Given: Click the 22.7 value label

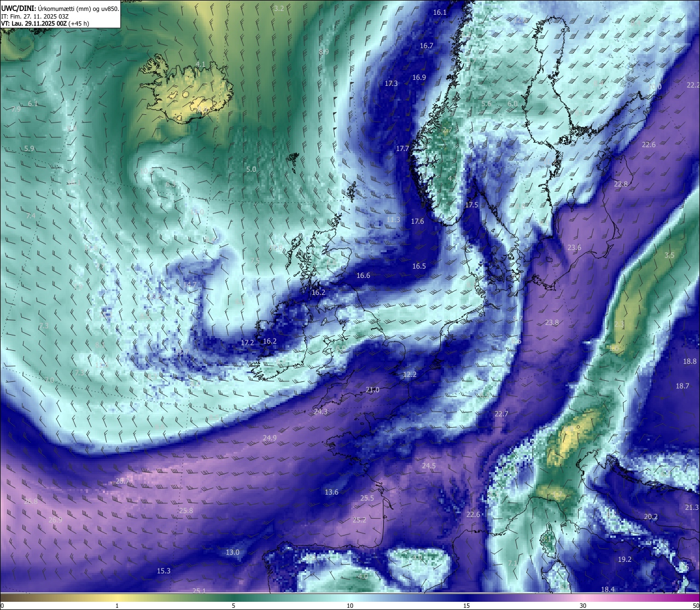Looking at the screenshot, I should tap(501, 414).
